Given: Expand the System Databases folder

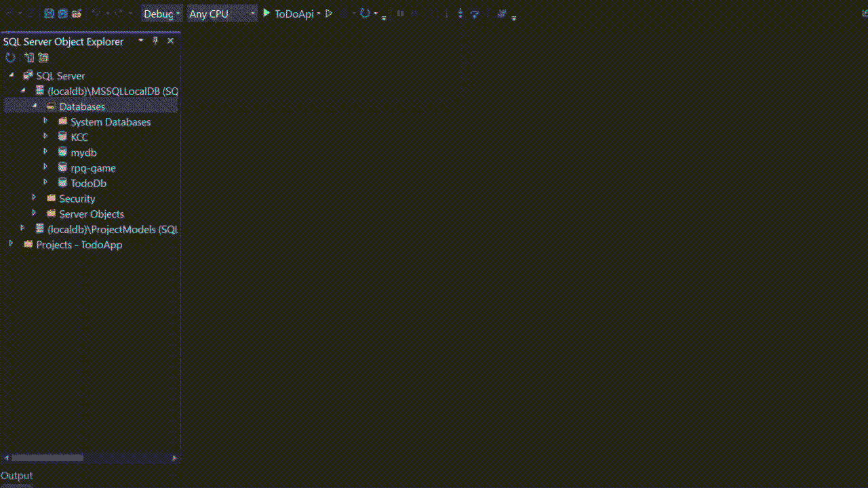Looking at the screenshot, I should 45,121.
